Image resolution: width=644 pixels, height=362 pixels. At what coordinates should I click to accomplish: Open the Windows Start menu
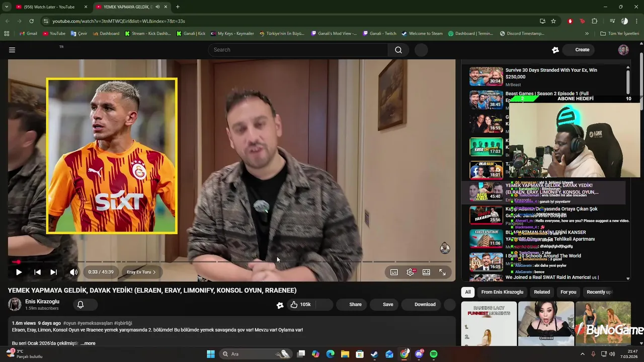211,354
